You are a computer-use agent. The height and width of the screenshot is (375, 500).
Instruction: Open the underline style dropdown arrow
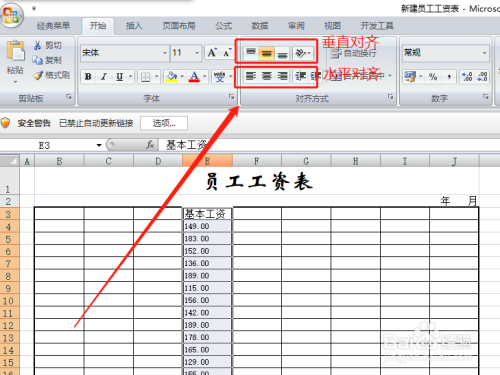[130, 77]
